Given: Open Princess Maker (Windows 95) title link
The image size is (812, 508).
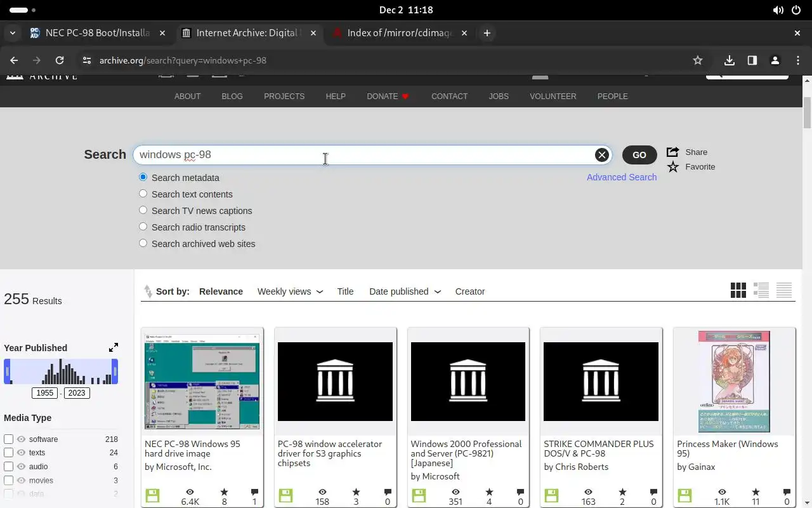Looking at the screenshot, I should tap(727, 448).
